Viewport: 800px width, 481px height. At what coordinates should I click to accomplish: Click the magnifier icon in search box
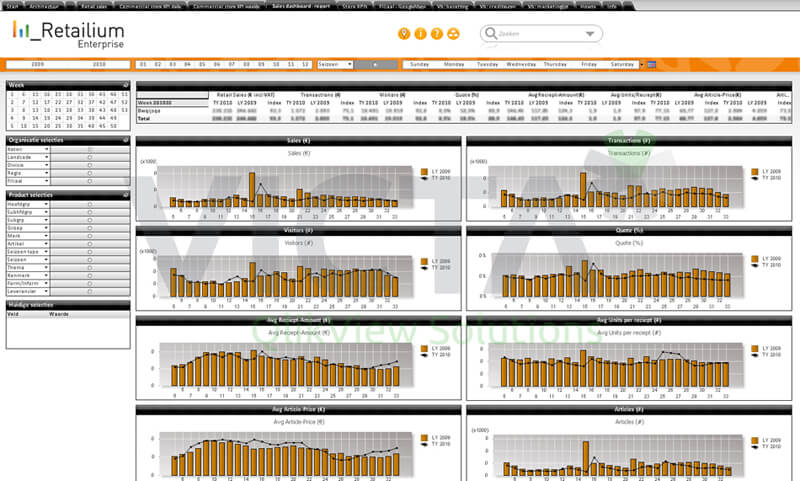coord(490,33)
